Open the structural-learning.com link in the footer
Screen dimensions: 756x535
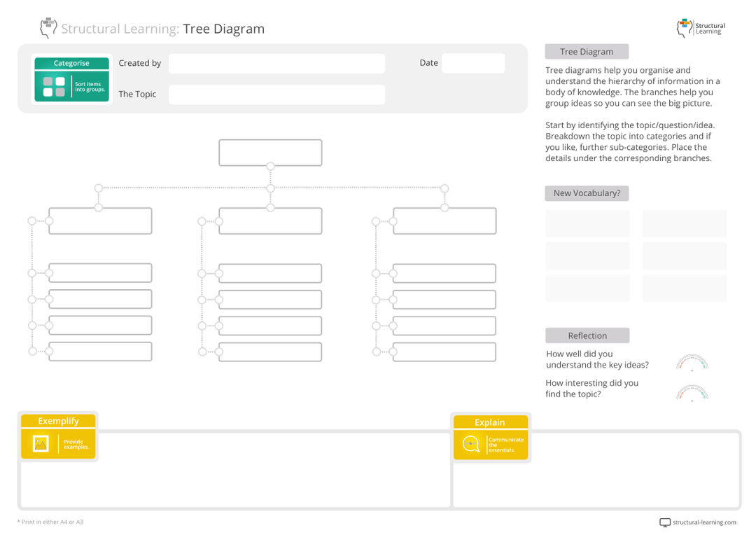click(705, 522)
